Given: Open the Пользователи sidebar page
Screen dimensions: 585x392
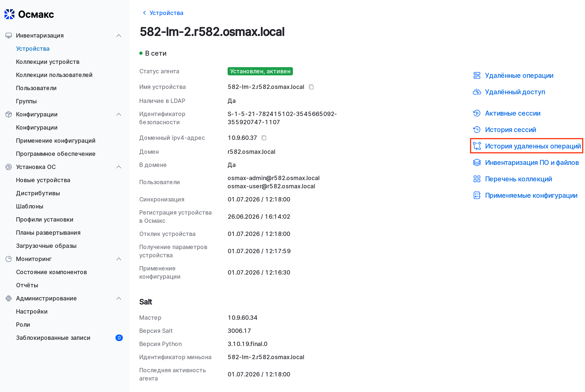Looking at the screenshot, I should 36,88.
